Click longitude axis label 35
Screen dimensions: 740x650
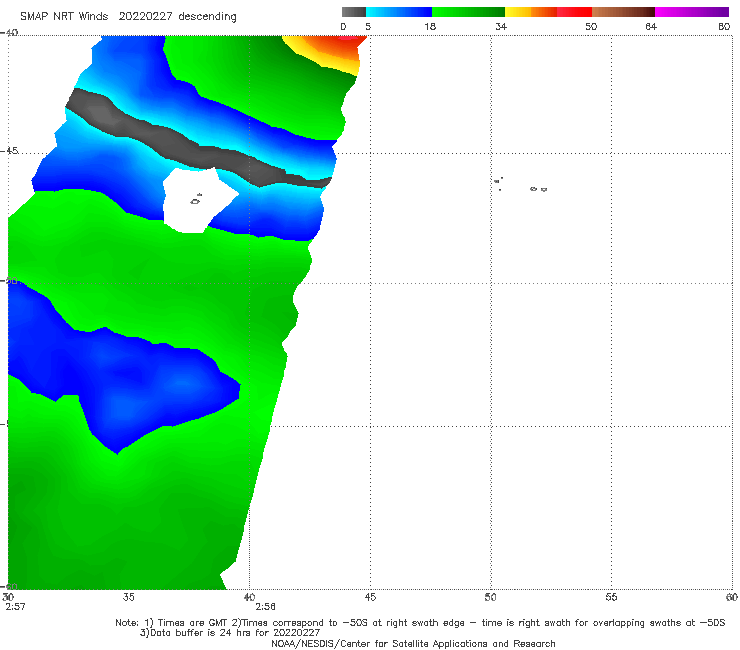pos(128,597)
